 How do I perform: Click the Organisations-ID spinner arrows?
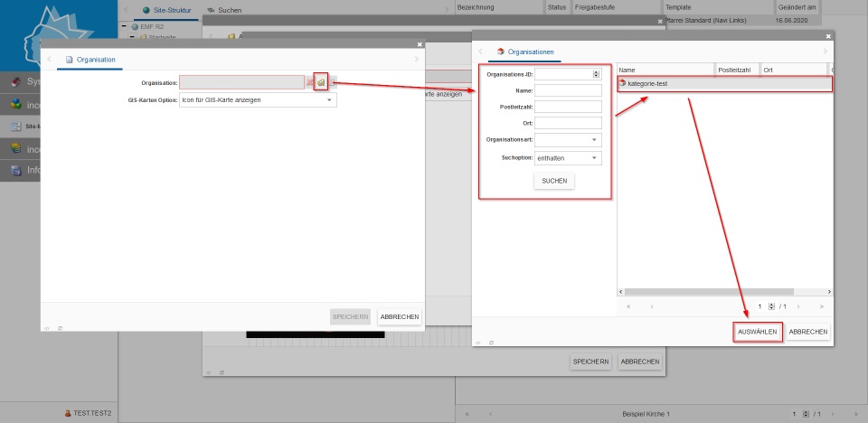pyautogui.click(x=597, y=74)
